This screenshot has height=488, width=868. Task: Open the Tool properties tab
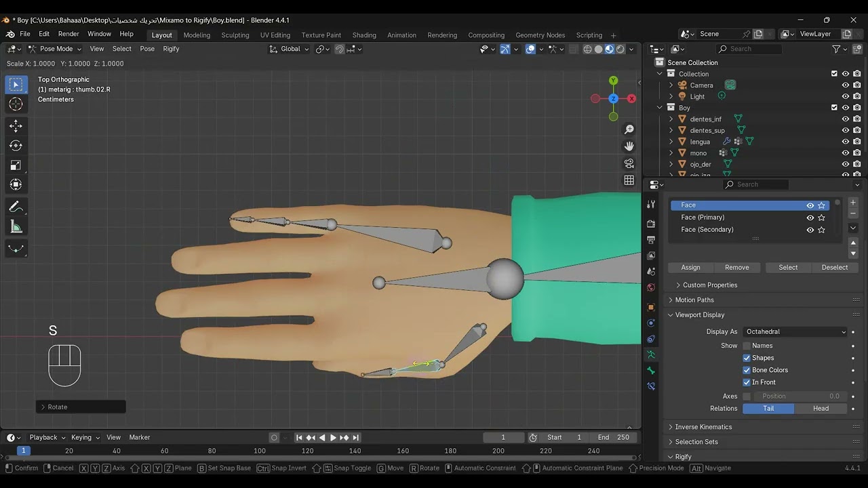651,204
